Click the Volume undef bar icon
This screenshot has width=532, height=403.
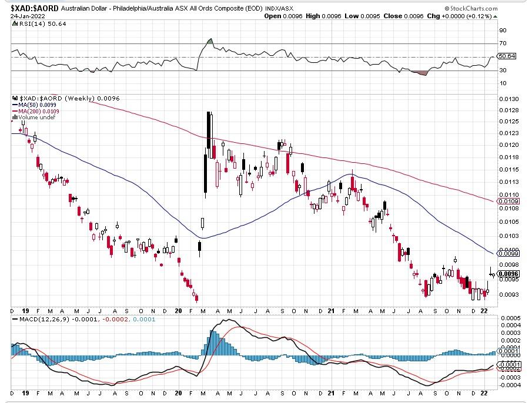[15, 117]
